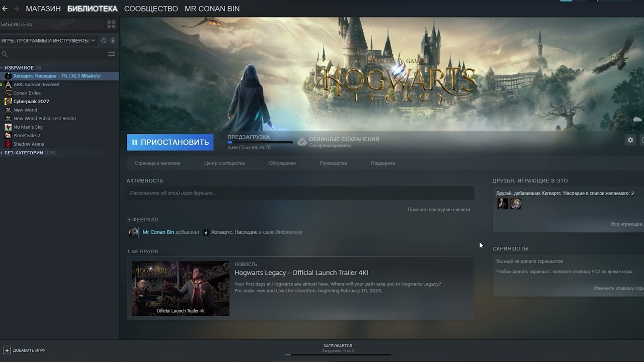The height and width of the screenshot is (362, 644).
Task: Go forward with the arrow in Steam navigation
Action: coord(17,9)
